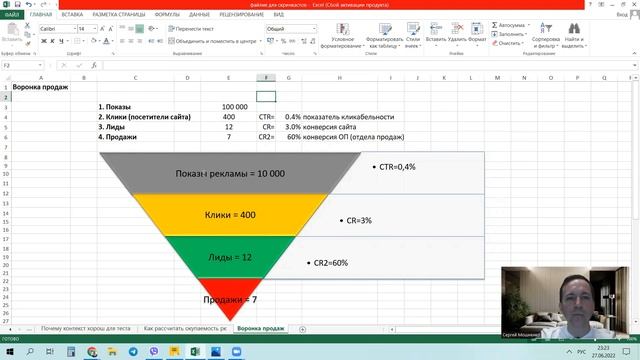Cut the selection with the scissors icon
The width and height of the screenshot is (640, 360).
27,25
